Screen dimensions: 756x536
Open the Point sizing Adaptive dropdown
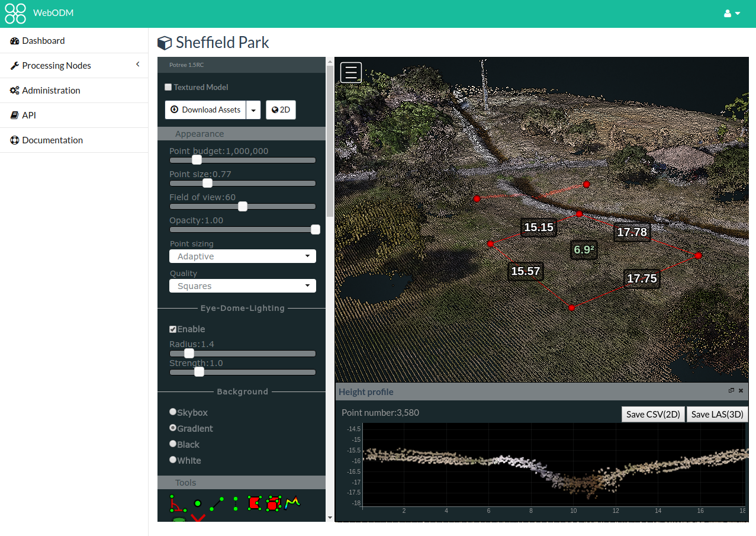click(x=242, y=256)
